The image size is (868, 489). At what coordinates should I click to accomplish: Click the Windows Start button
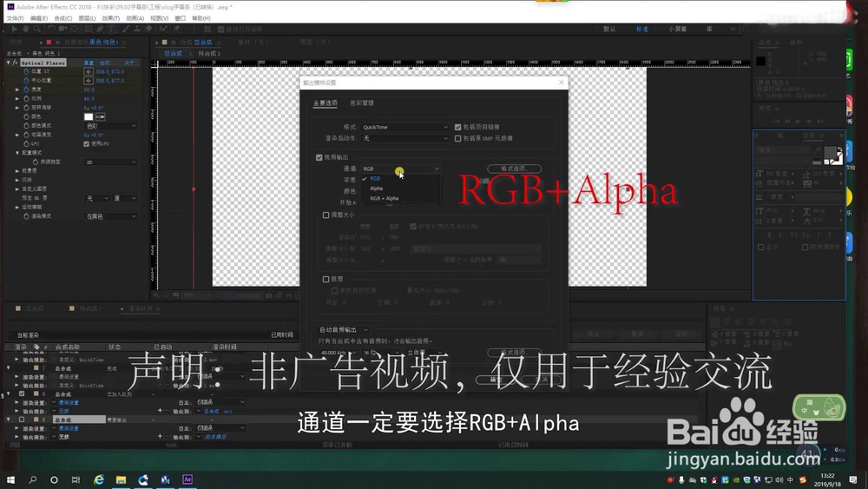pyautogui.click(x=10, y=479)
